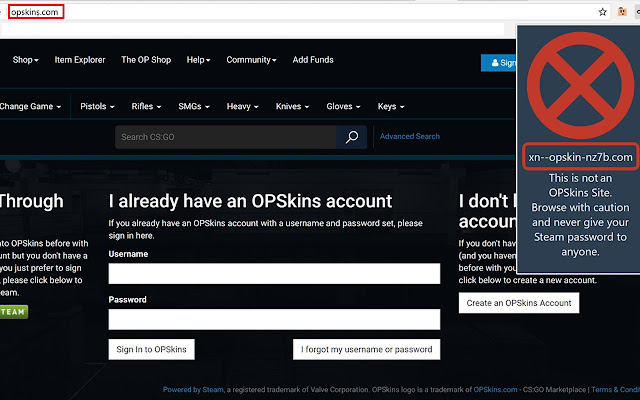640x400 pixels.
Task: Open the SMGs category dropdown
Action: tap(194, 106)
